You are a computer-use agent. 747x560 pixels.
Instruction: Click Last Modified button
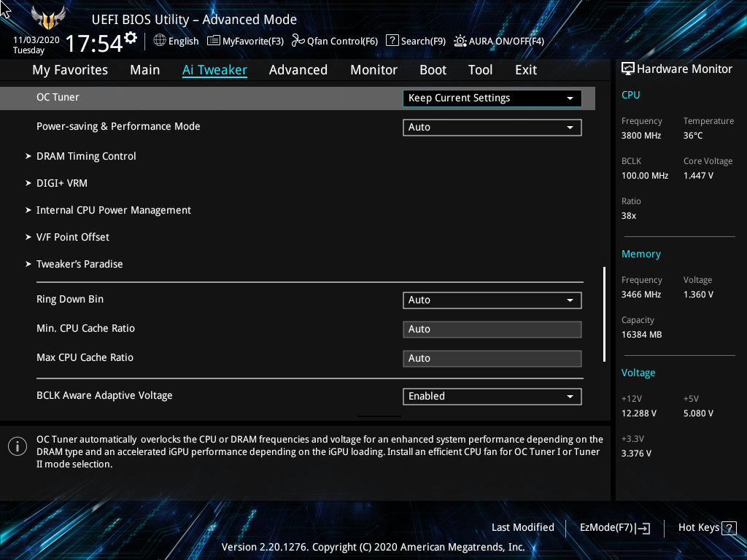[x=522, y=528]
